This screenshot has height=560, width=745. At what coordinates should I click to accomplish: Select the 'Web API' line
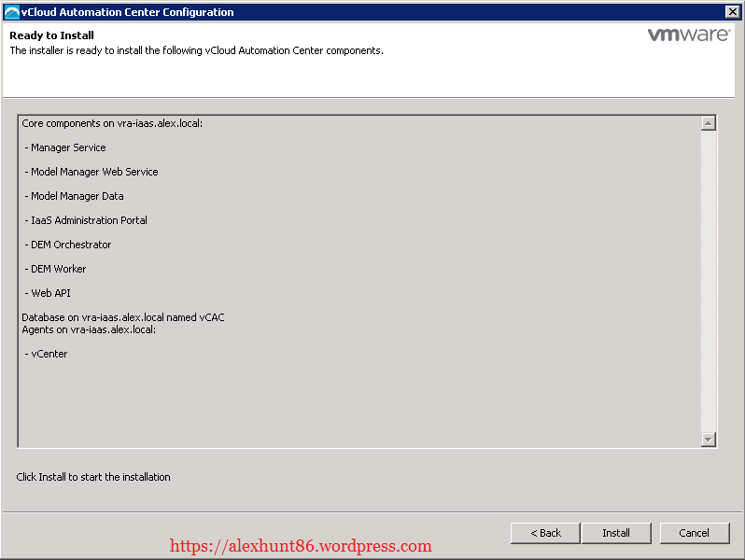[x=48, y=293]
